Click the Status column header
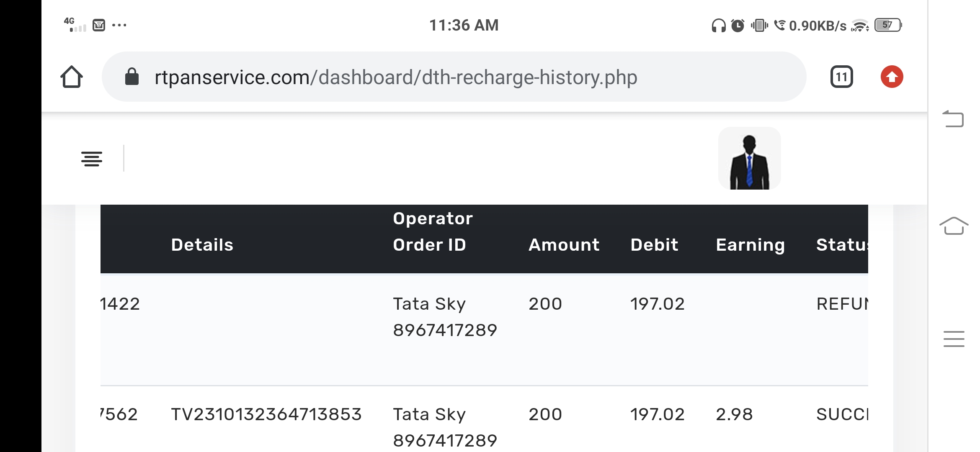Image resolution: width=980 pixels, height=452 pixels. pyautogui.click(x=842, y=245)
